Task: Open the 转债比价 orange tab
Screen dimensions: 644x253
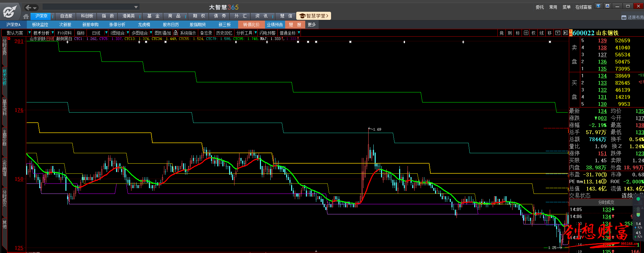Action: click(x=251, y=25)
